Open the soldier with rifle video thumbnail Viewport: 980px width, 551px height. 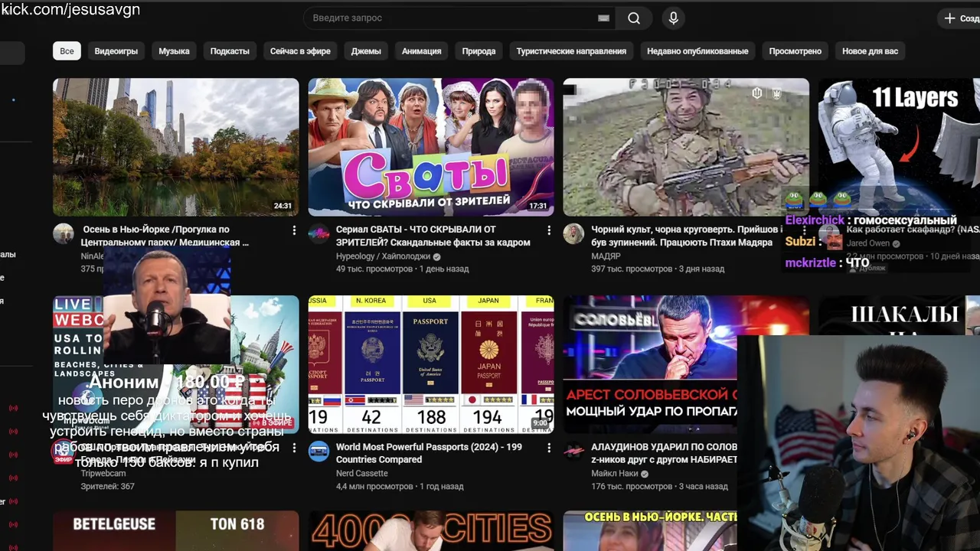click(685, 147)
